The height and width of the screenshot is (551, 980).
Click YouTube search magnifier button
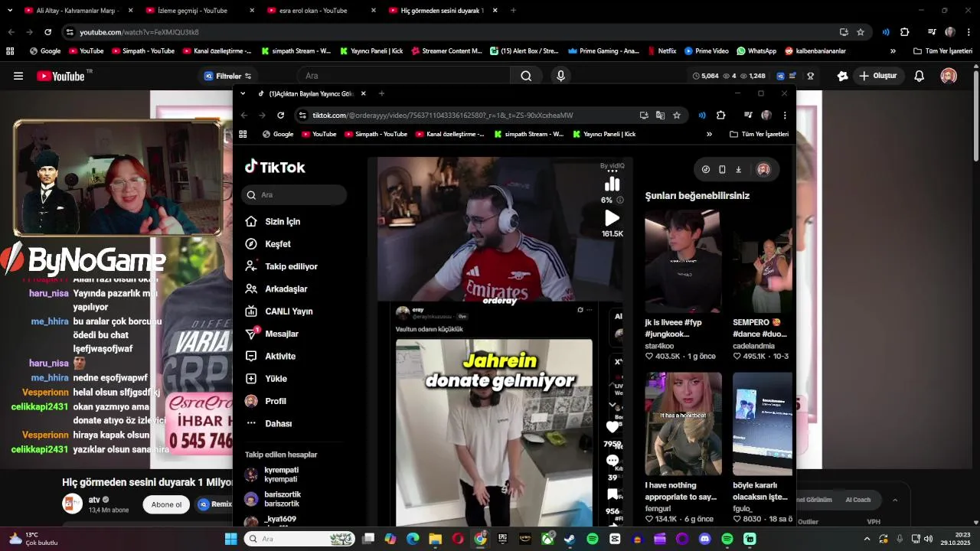tap(526, 76)
